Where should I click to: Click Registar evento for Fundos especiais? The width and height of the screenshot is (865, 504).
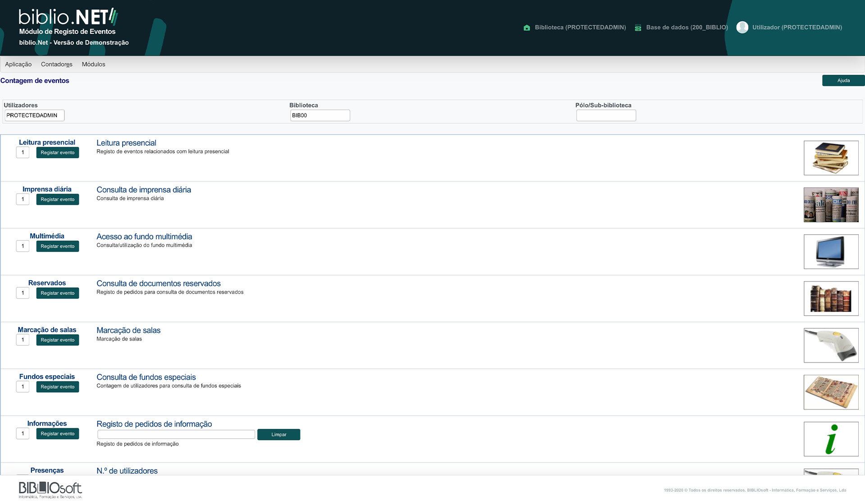click(58, 387)
